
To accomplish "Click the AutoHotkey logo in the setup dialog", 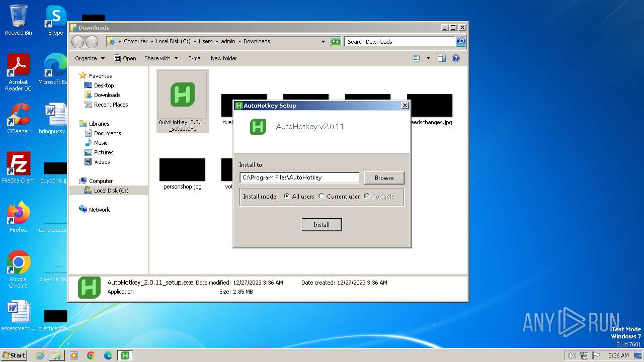I will [x=258, y=127].
